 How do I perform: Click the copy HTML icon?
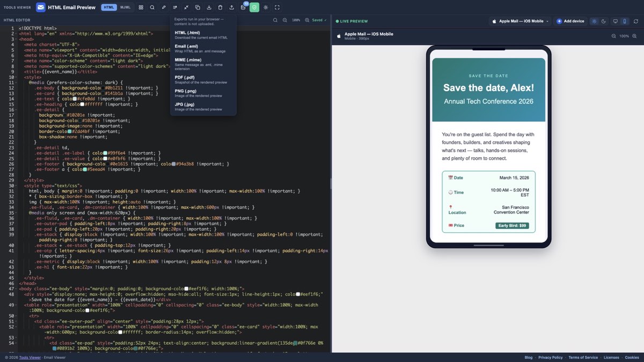click(197, 8)
